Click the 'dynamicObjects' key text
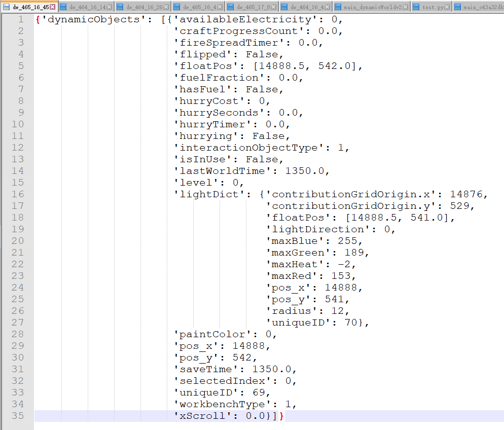Image resolution: width=504 pixels, height=430 pixels. tap(94, 20)
